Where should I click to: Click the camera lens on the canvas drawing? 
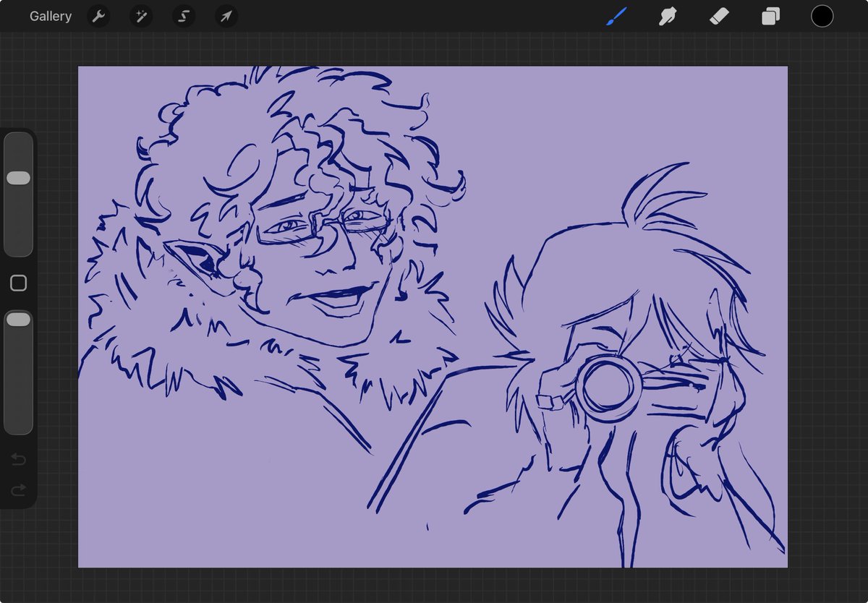608,386
